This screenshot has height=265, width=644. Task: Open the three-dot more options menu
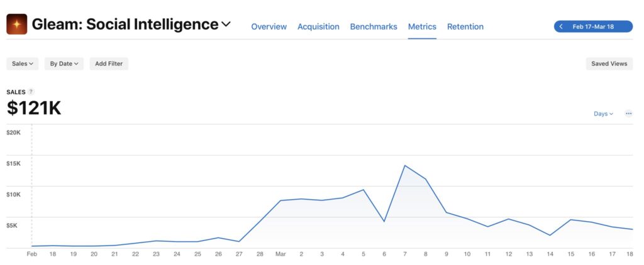(x=628, y=114)
